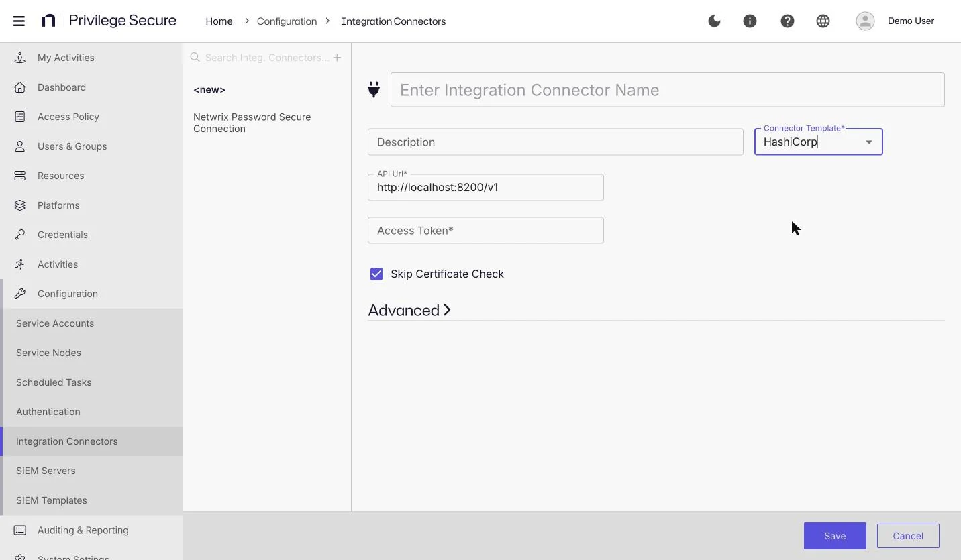
Task: Open SIEM Templates page
Action: click(91, 500)
